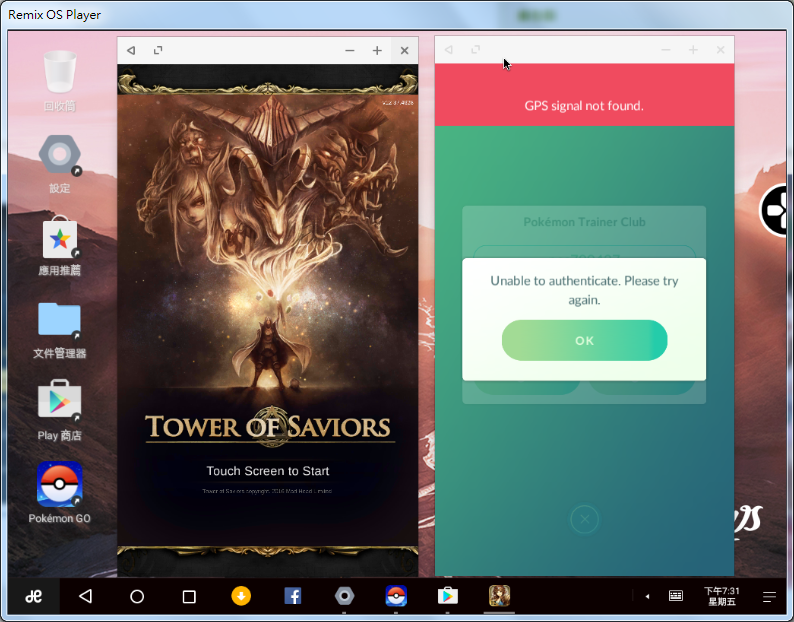The height and width of the screenshot is (622, 794).
Task: Open Play Store from the taskbar
Action: point(448,596)
